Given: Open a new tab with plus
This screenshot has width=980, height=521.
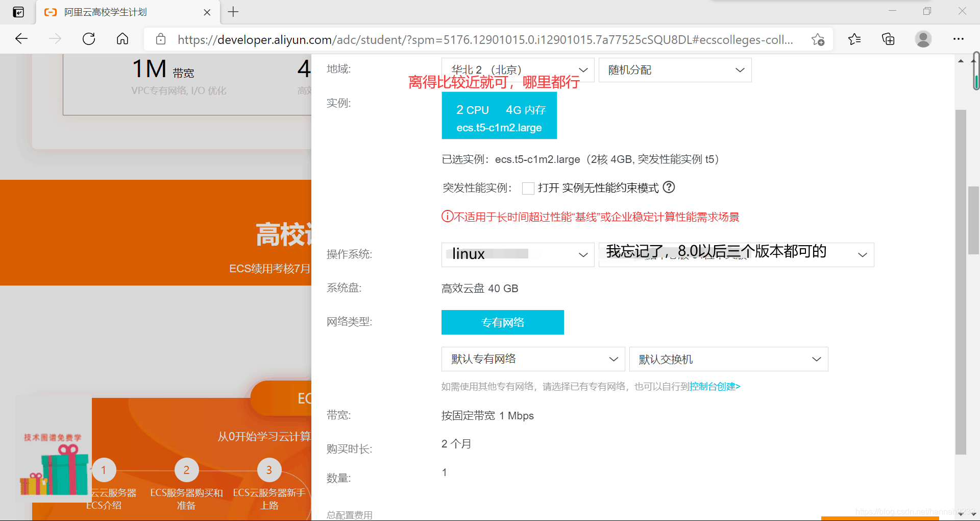Looking at the screenshot, I should [x=233, y=12].
